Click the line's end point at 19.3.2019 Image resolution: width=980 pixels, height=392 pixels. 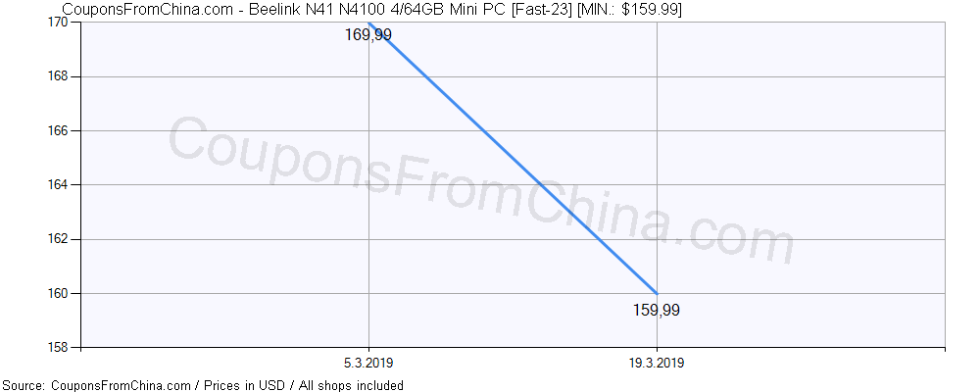[657, 293]
